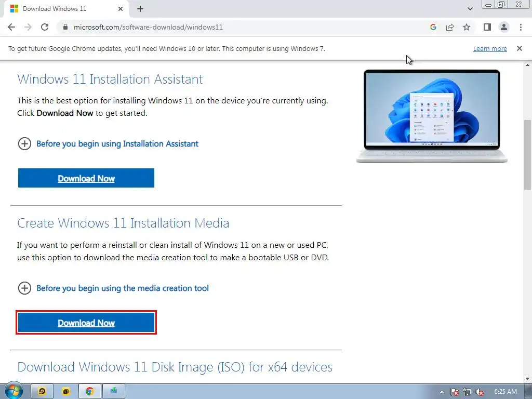The image size is (532, 399).
Task: Click the Create Windows 11 Installation Media heading
Action: point(123,223)
